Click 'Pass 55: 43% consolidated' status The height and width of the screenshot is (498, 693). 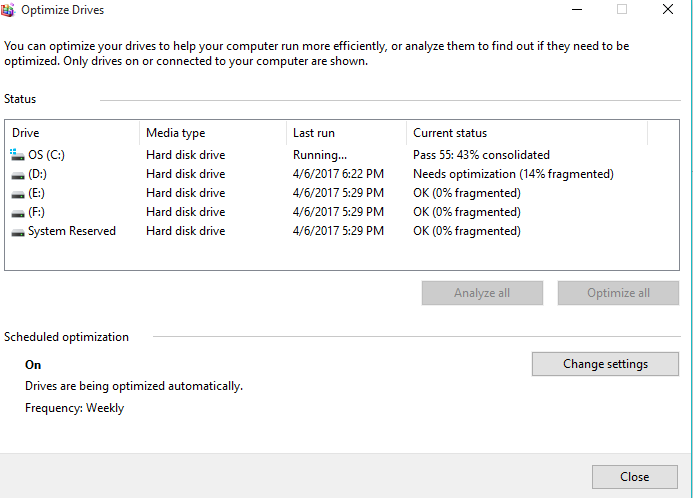point(481,155)
